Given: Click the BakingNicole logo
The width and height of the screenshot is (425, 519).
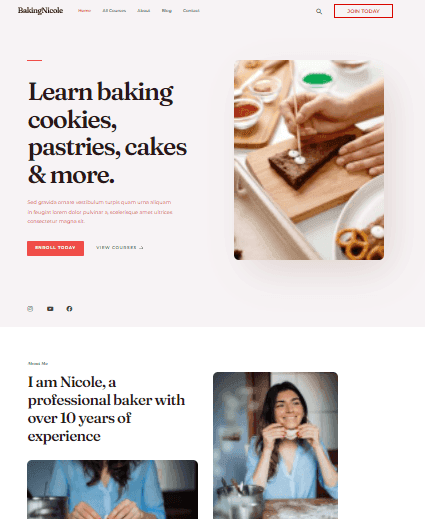Looking at the screenshot, I should 40,11.
